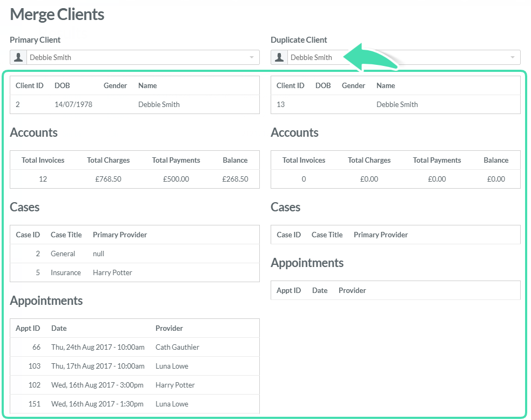This screenshot has height=420, width=531.
Task: Select duplicate Total Invoices value 0
Action: coord(304,179)
